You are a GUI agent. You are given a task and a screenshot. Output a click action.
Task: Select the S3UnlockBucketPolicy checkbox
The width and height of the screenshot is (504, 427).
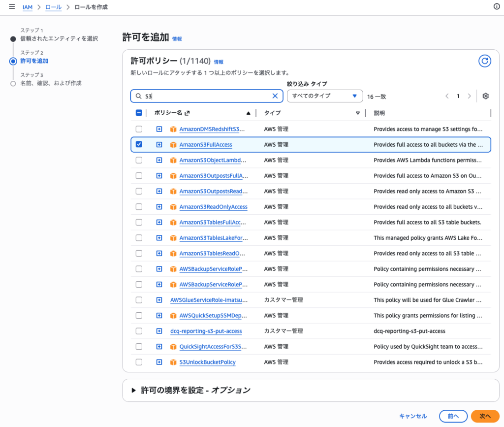(x=139, y=362)
